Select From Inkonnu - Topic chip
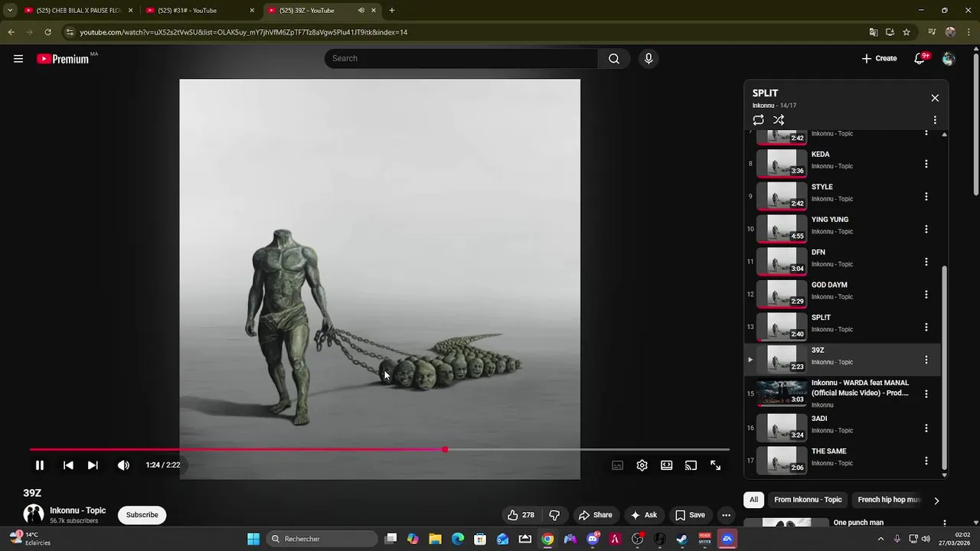 coord(808,500)
